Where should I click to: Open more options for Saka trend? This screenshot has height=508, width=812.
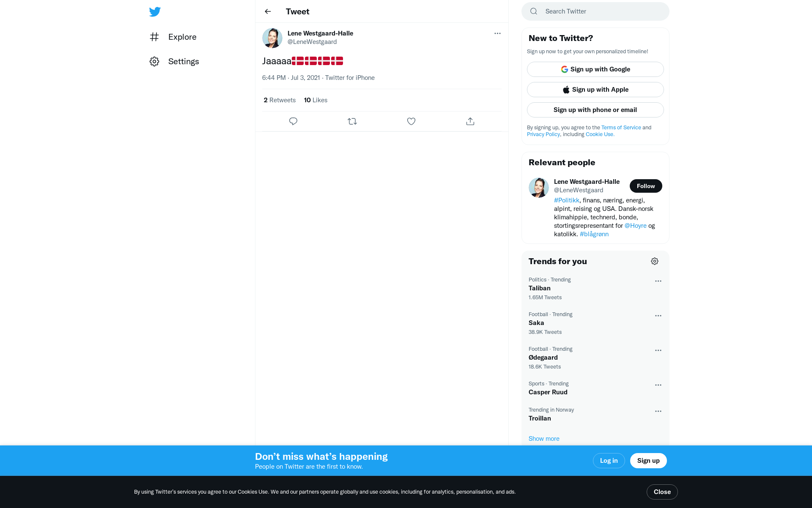[658, 316]
